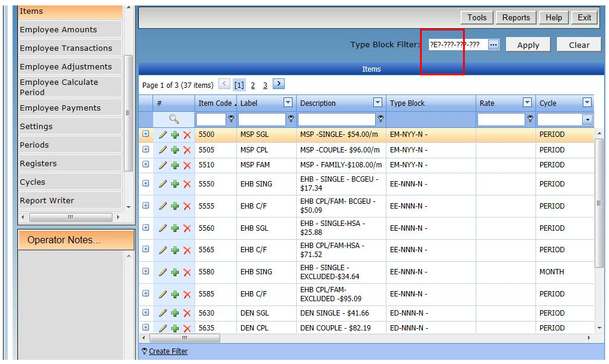Expand the detail row for item 5510
This screenshot has width=609, height=364.
pos(145,164)
